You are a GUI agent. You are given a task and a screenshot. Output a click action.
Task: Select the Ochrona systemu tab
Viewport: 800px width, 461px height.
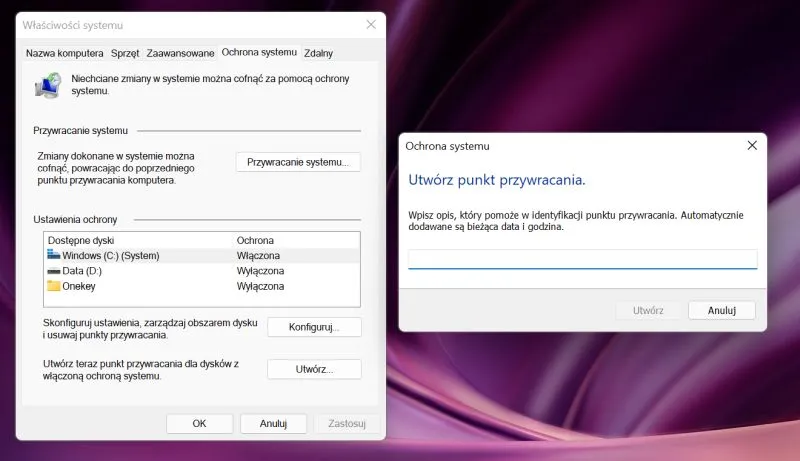pyautogui.click(x=259, y=52)
